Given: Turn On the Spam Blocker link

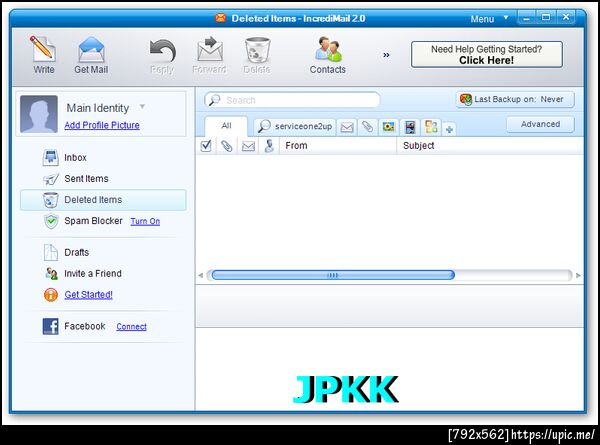Looking at the screenshot, I should point(145,221).
